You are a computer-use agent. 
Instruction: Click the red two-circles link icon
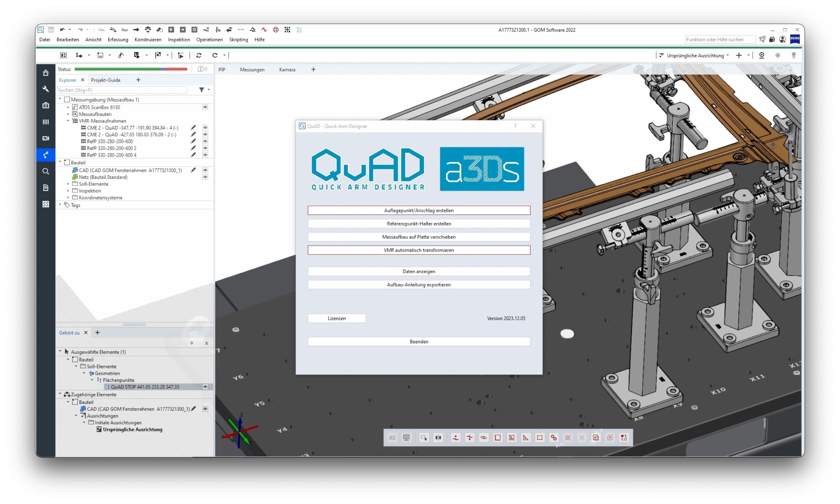click(x=554, y=437)
